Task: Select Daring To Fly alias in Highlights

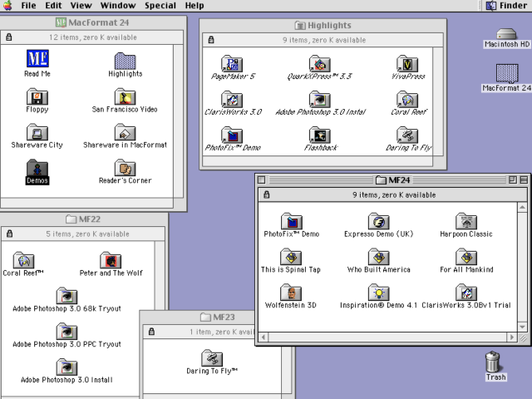Action: point(407,135)
